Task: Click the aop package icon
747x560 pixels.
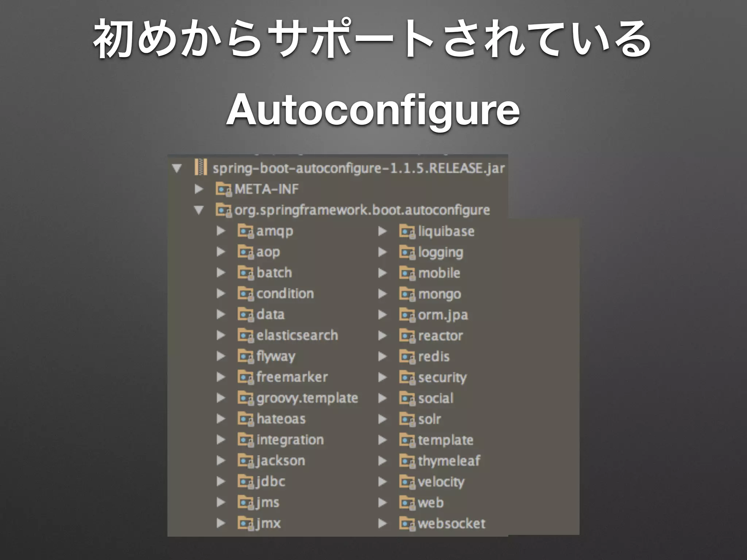Action: [245, 252]
